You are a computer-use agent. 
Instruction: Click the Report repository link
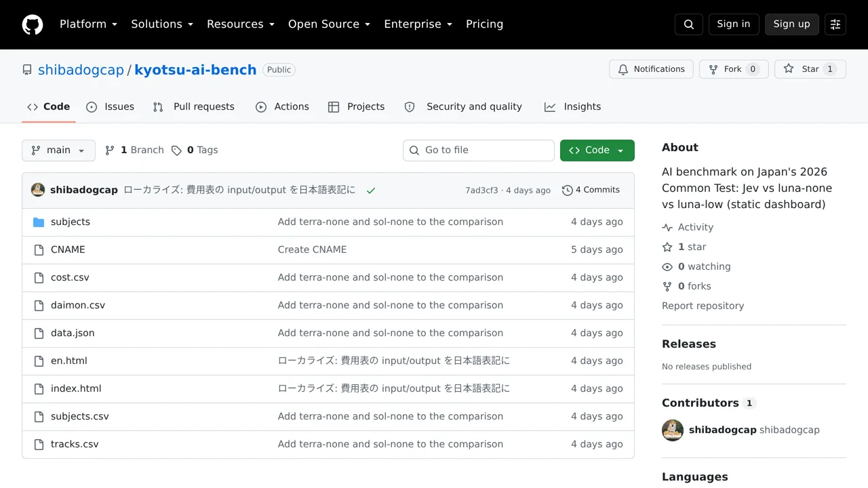[x=703, y=306]
